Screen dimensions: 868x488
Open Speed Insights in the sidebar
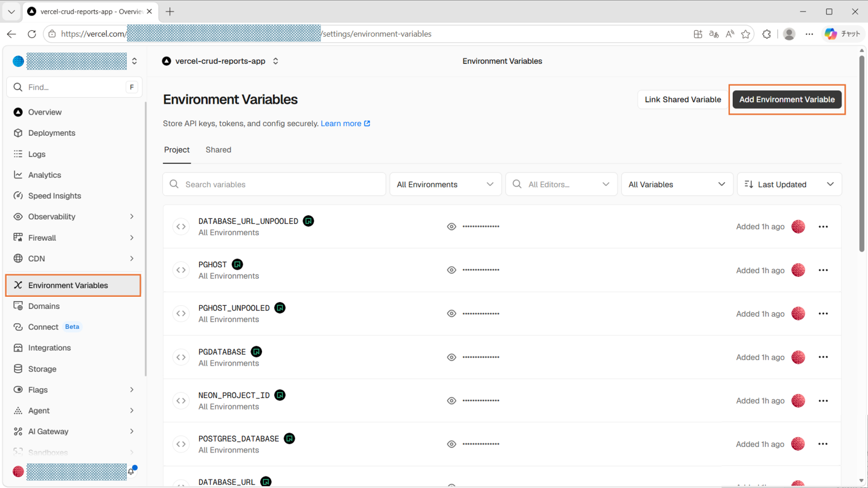tap(74, 195)
